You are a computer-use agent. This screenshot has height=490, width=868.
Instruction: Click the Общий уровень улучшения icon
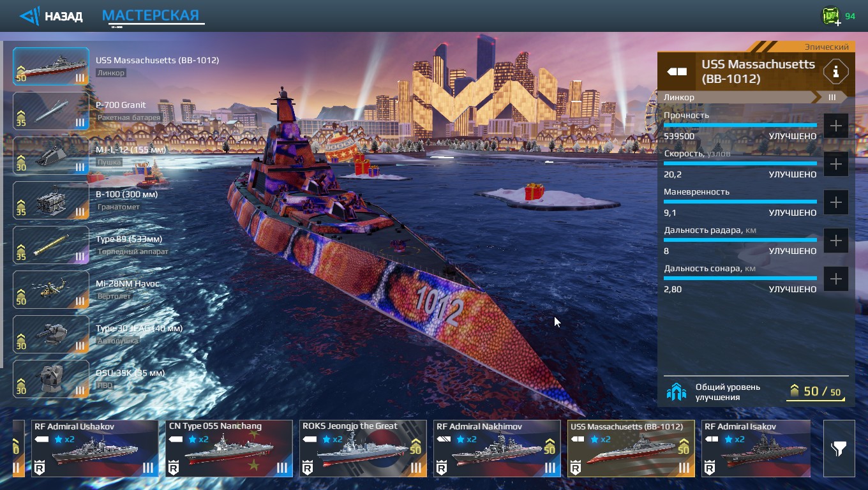click(x=676, y=392)
